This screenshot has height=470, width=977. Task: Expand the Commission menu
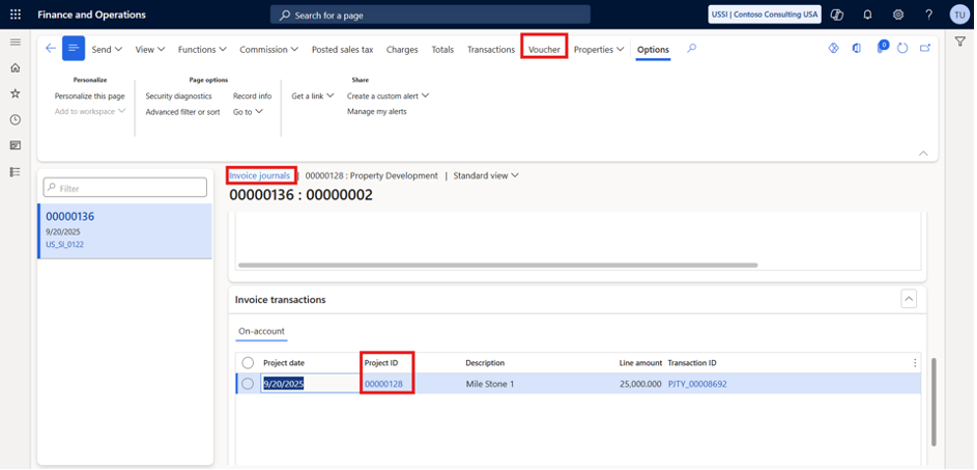tap(269, 49)
